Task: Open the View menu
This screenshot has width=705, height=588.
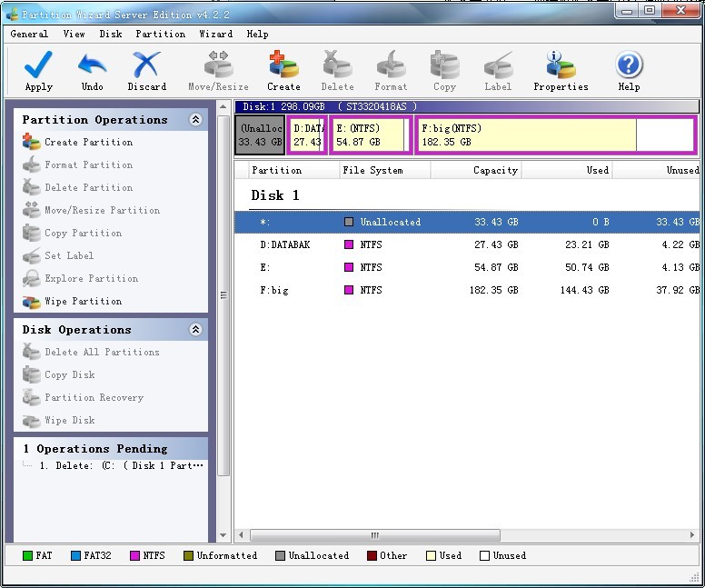Action: (x=74, y=34)
